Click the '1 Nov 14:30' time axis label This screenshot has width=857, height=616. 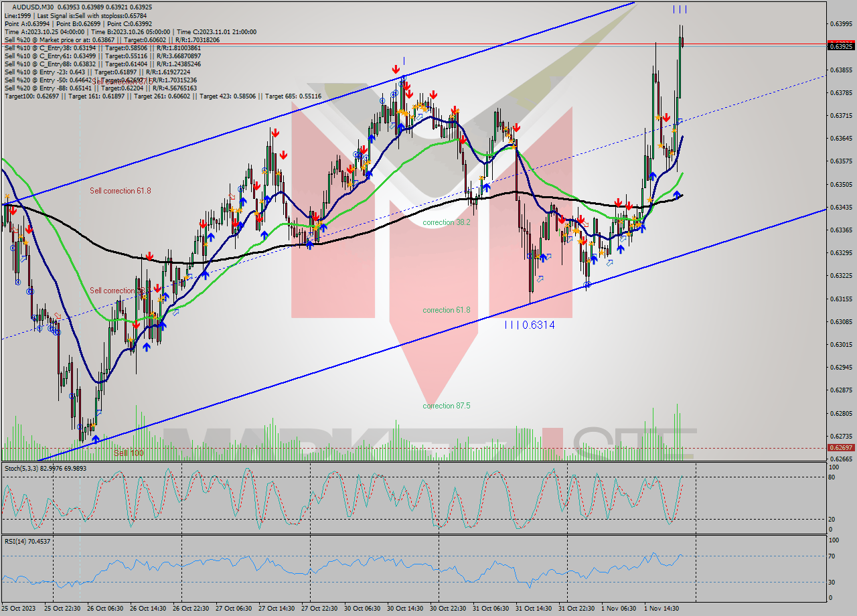661,608
